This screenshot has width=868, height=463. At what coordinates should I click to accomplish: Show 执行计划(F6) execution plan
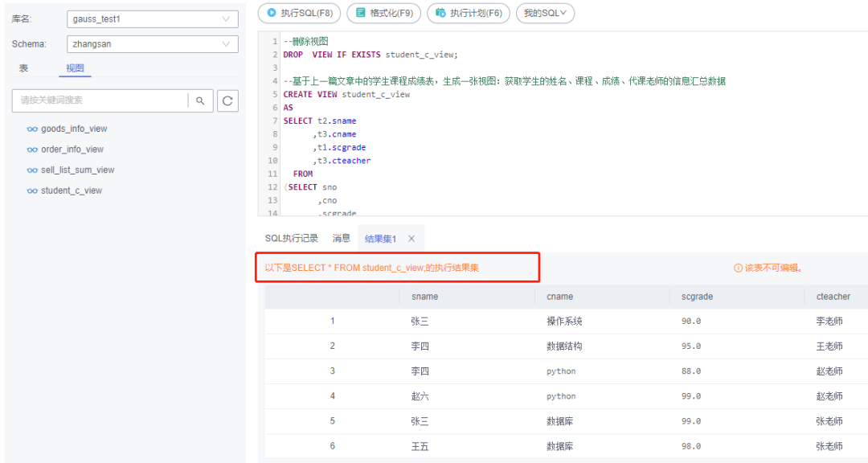click(x=469, y=13)
